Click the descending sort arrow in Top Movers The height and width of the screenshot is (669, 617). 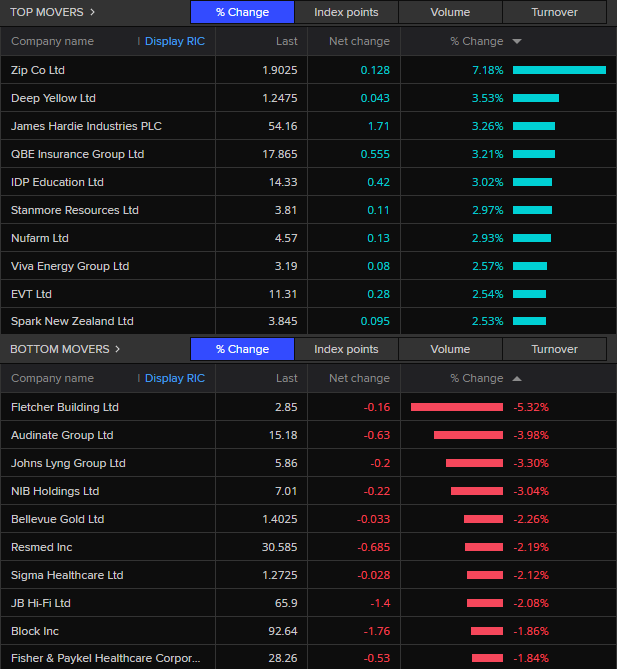(516, 42)
